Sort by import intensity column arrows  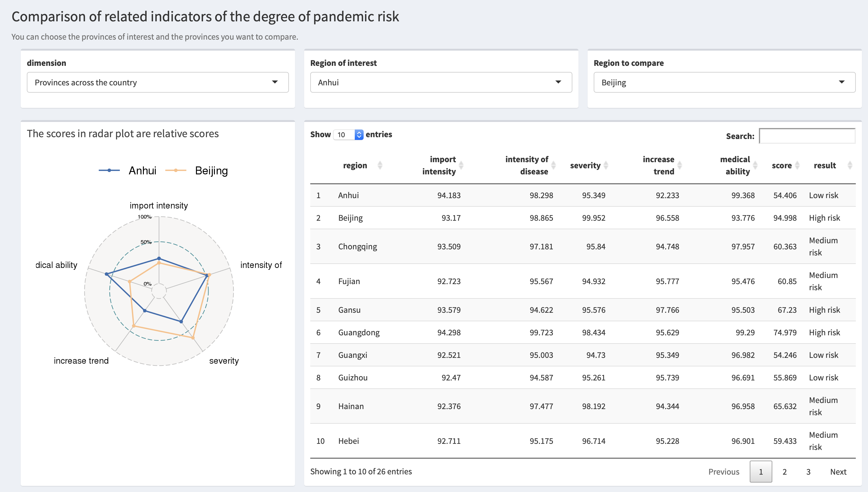click(461, 165)
